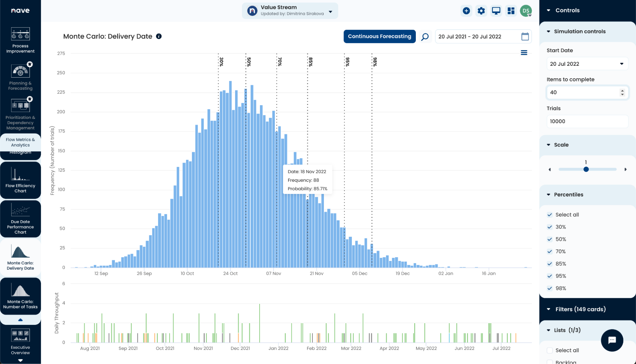Click the Scale slider handle
This screenshot has height=364, width=636.
coord(586,169)
